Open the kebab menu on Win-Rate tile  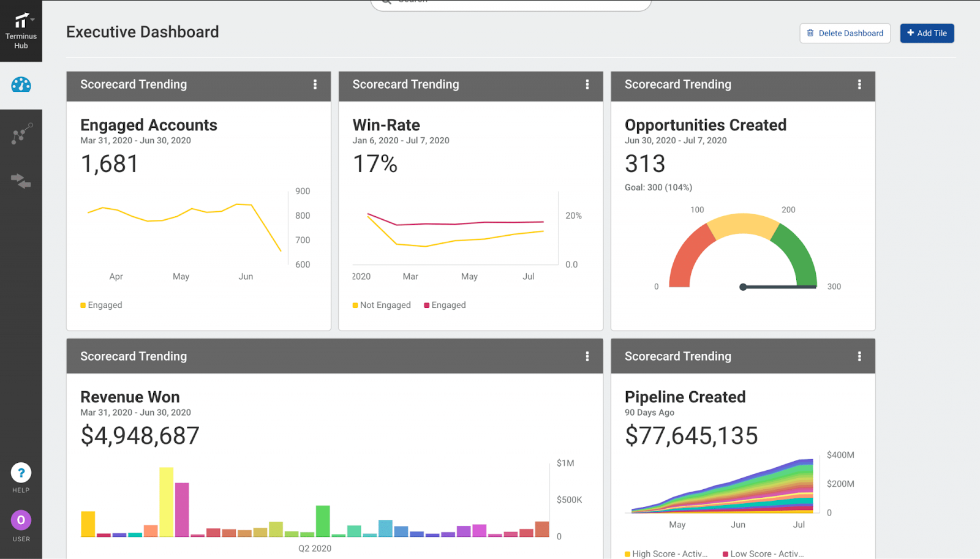coord(588,86)
